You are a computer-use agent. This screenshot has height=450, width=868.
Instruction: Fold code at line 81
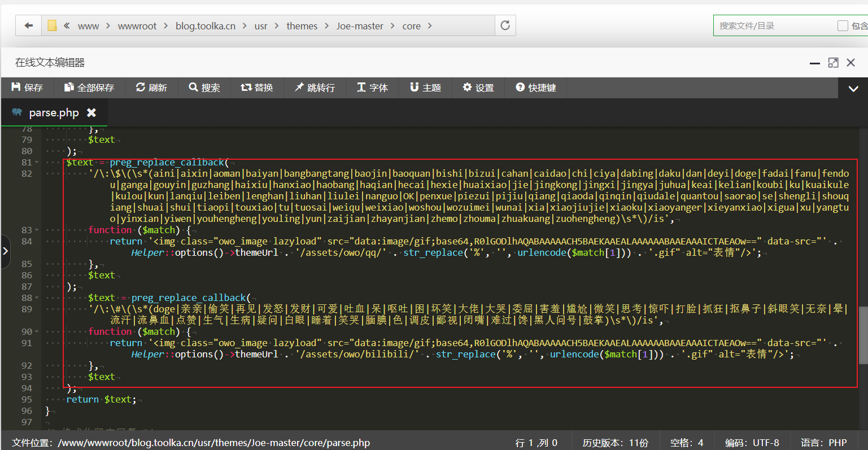tap(37, 163)
